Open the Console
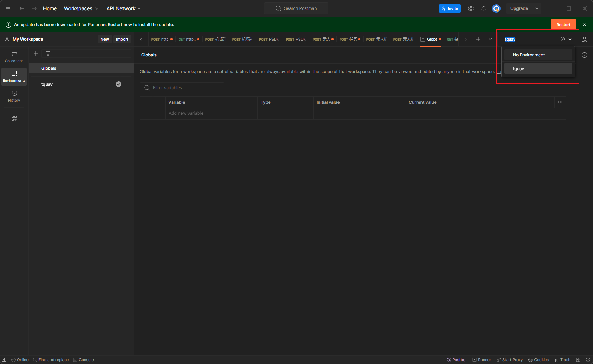The image size is (593, 364). tap(83, 360)
